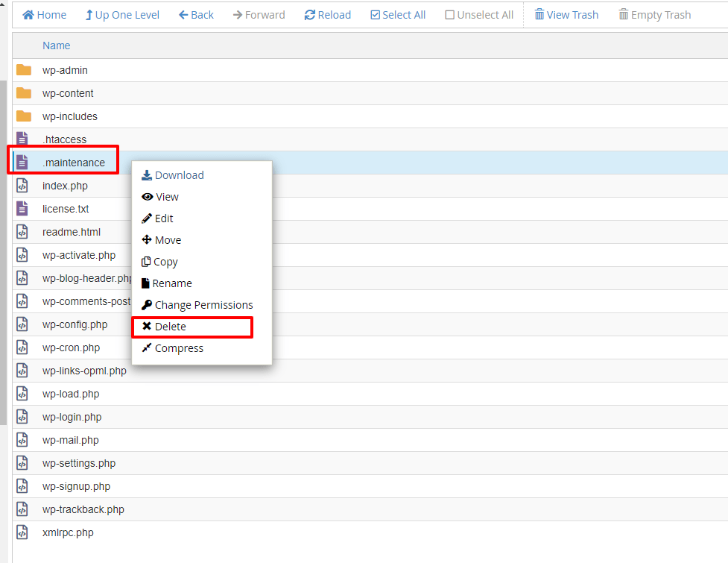Open View Trash

566,15
